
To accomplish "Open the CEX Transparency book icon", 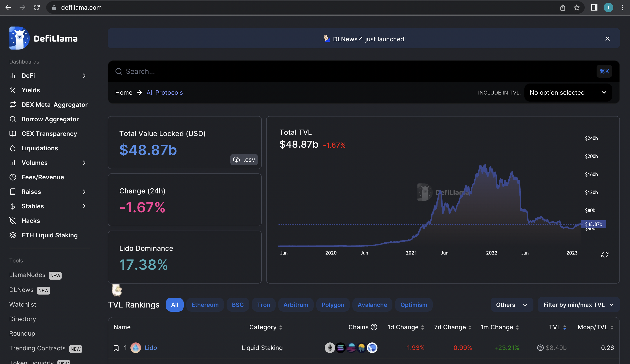I will click(x=13, y=134).
